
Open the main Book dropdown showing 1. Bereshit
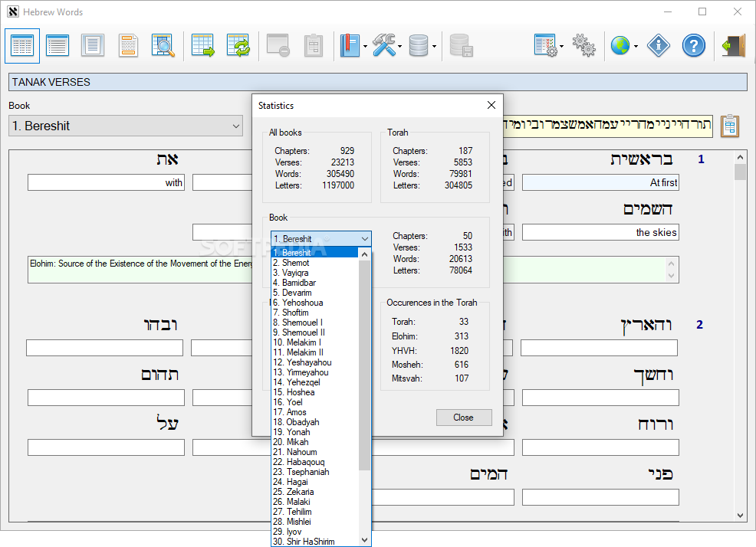125,126
